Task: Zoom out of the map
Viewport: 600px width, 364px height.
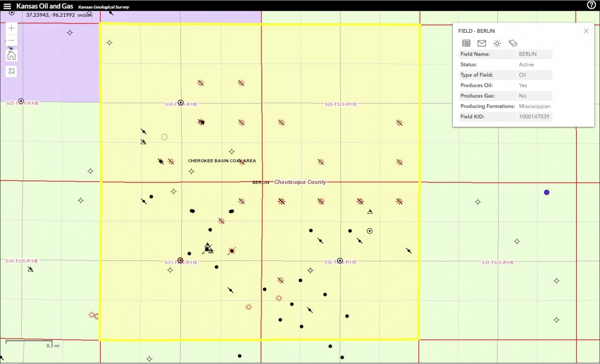Action: [x=11, y=40]
